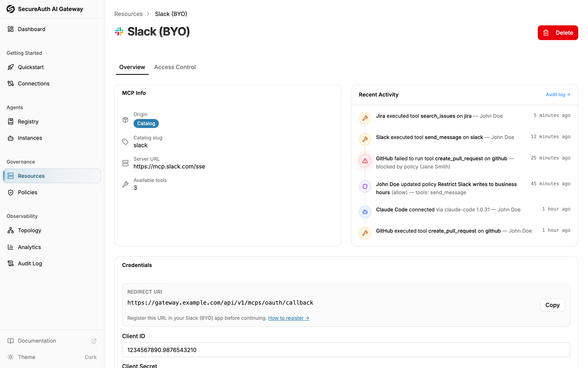Click the Resources breadcrumb link
The image size is (588, 368).
pyautogui.click(x=128, y=14)
